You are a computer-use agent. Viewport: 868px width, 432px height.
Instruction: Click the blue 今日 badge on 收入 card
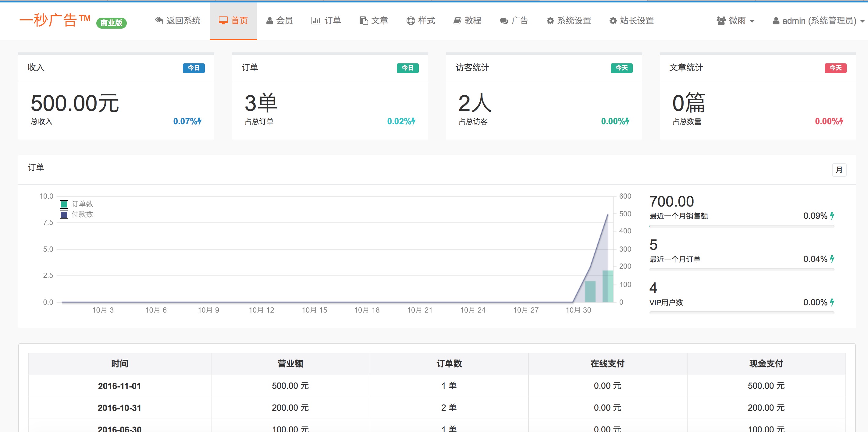coord(194,68)
